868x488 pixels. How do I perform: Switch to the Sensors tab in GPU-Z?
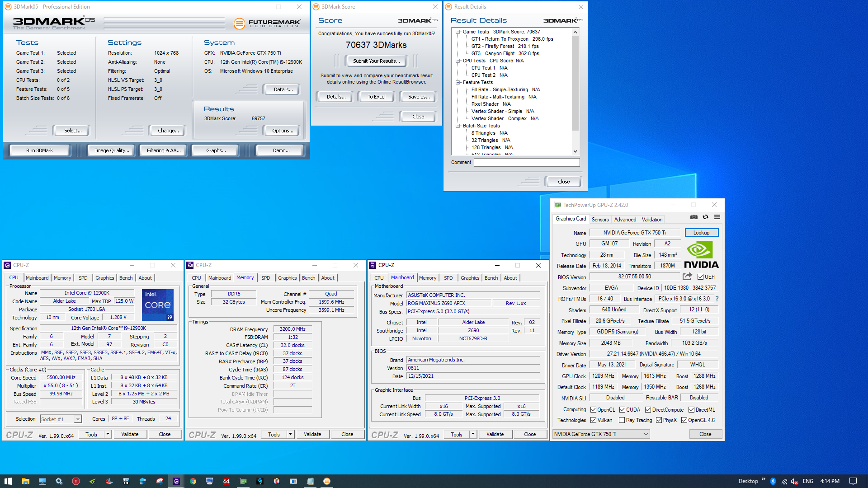click(600, 220)
